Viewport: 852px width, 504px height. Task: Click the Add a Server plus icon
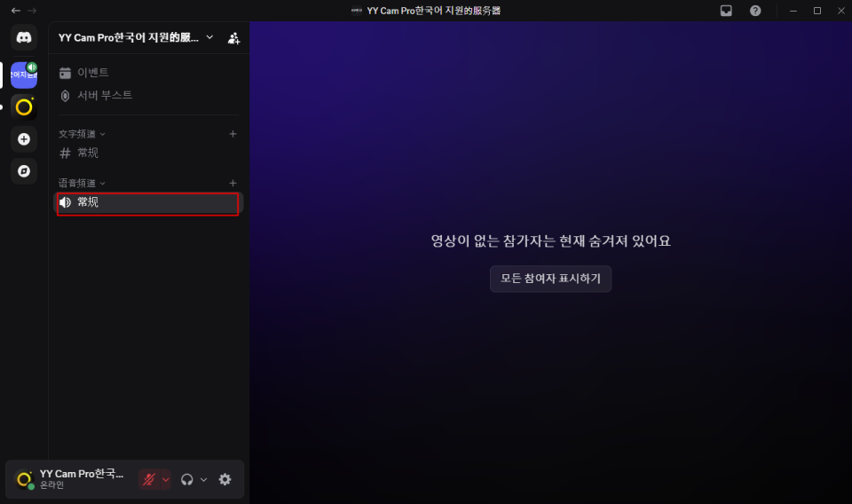click(x=24, y=139)
